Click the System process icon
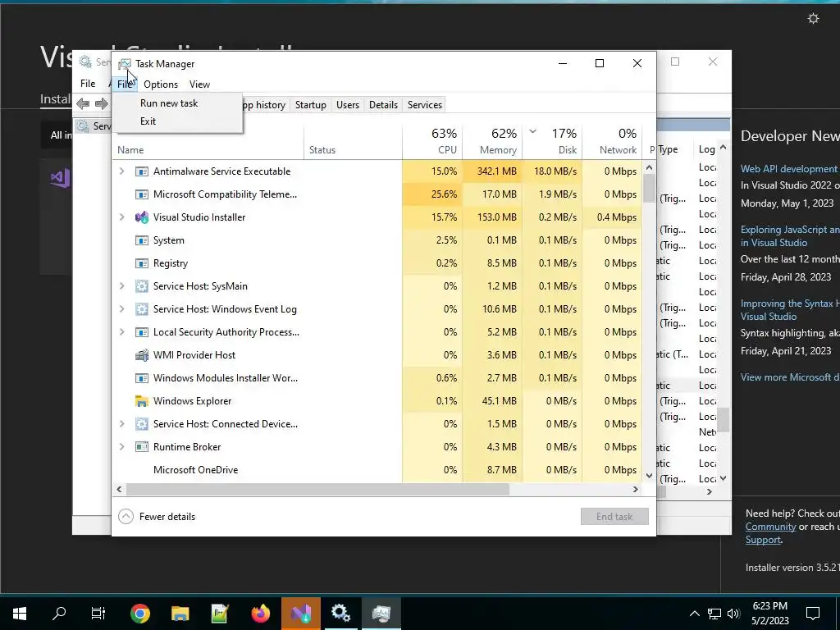 coord(141,240)
